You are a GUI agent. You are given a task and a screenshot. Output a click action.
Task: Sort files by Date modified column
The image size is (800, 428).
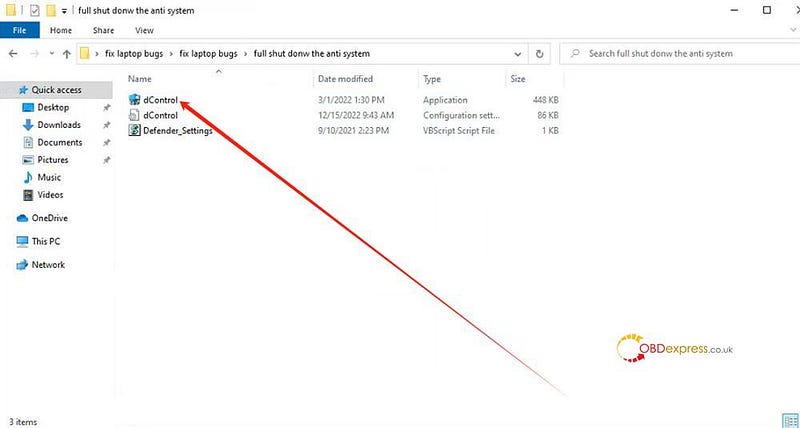click(x=345, y=79)
